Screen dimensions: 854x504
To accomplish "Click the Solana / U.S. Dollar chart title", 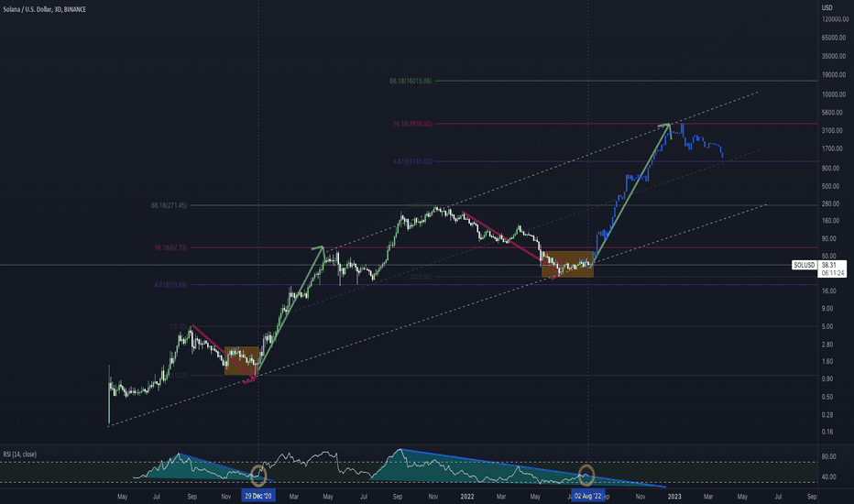I will (x=45, y=9).
